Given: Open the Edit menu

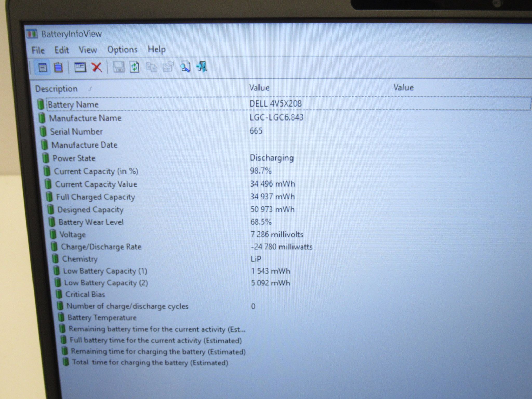Looking at the screenshot, I should [62, 50].
